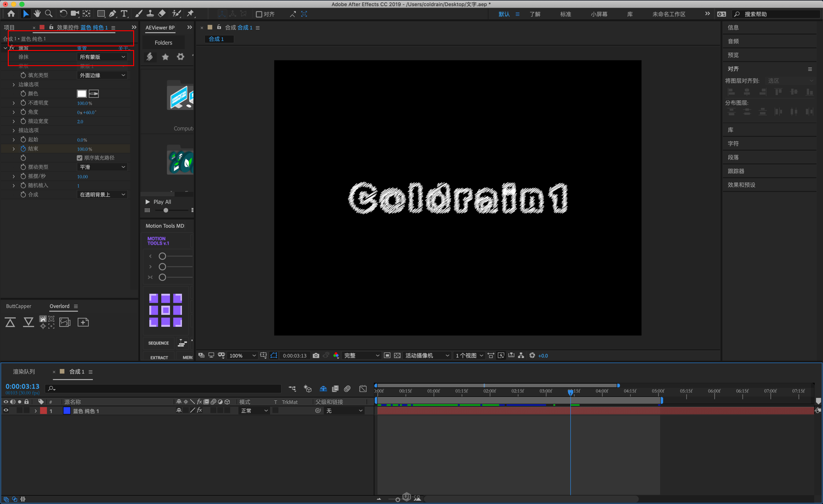Hide the 蓝色 纯色 1 layer eye

click(6, 411)
